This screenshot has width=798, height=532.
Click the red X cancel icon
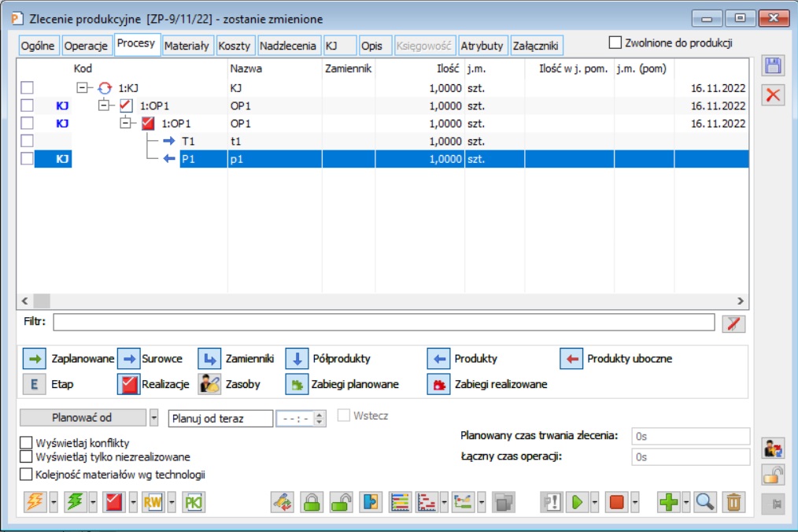(x=774, y=95)
